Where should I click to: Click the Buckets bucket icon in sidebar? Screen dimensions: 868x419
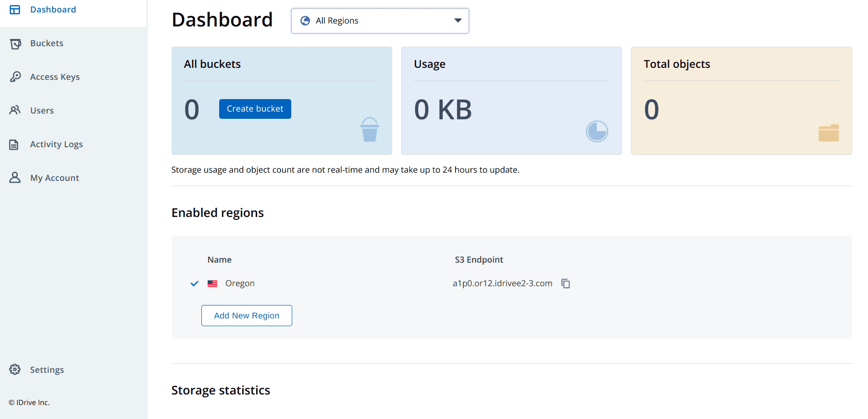point(15,44)
